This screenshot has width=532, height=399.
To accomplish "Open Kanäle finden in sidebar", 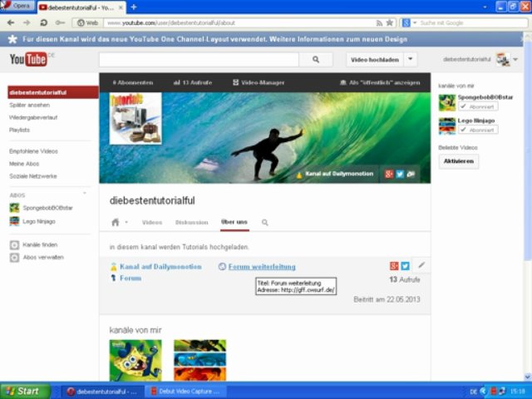I will pyautogui.click(x=40, y=245).
